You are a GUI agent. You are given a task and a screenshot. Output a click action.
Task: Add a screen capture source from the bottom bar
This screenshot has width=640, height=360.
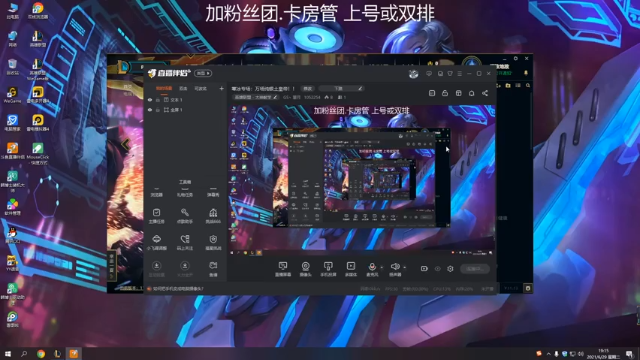coord(283,269)
